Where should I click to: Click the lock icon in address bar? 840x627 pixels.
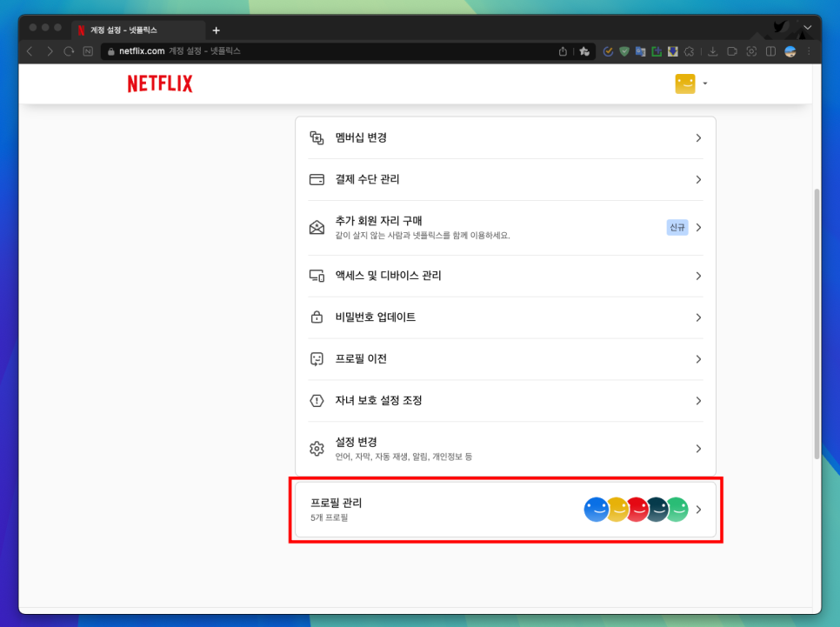(x=111, y=51)
